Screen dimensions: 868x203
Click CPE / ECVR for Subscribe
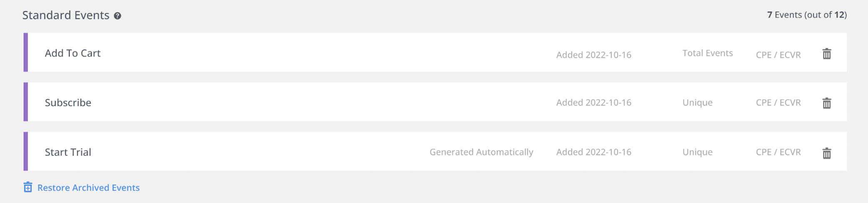coord(778,103)
